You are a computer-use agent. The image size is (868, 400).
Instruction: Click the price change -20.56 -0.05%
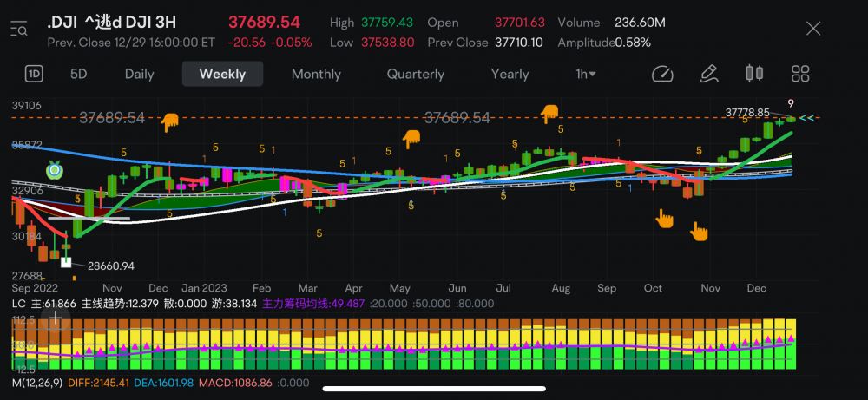pos(270,43)
